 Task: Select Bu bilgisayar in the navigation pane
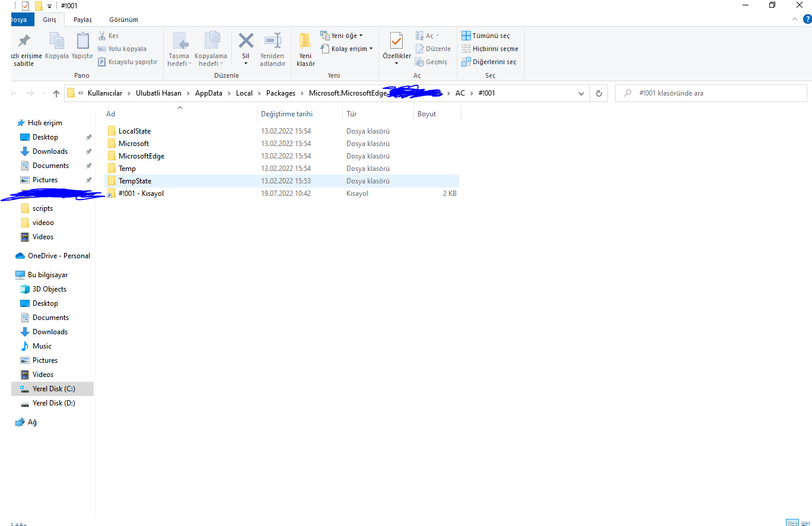[42, 275]
